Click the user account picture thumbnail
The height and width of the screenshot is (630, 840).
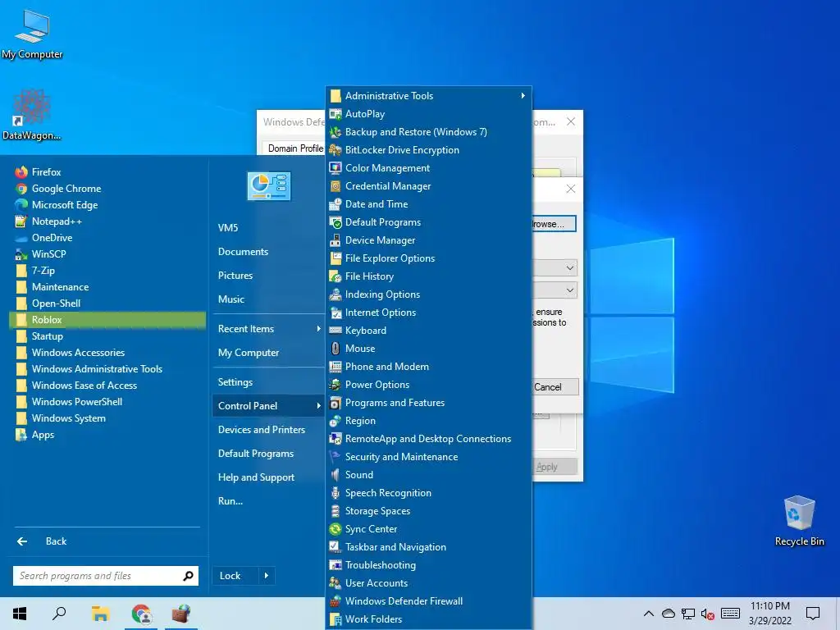click(x=268, y=186)
